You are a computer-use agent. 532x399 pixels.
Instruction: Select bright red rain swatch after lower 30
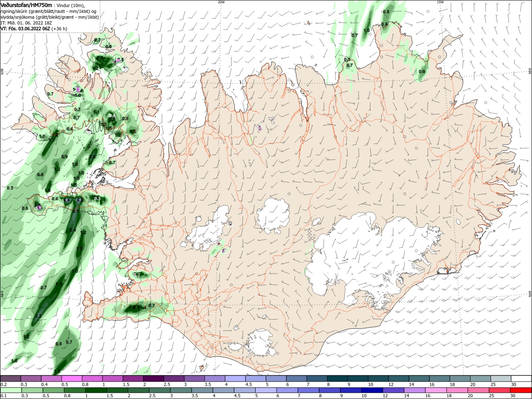[x=521, y=390]
